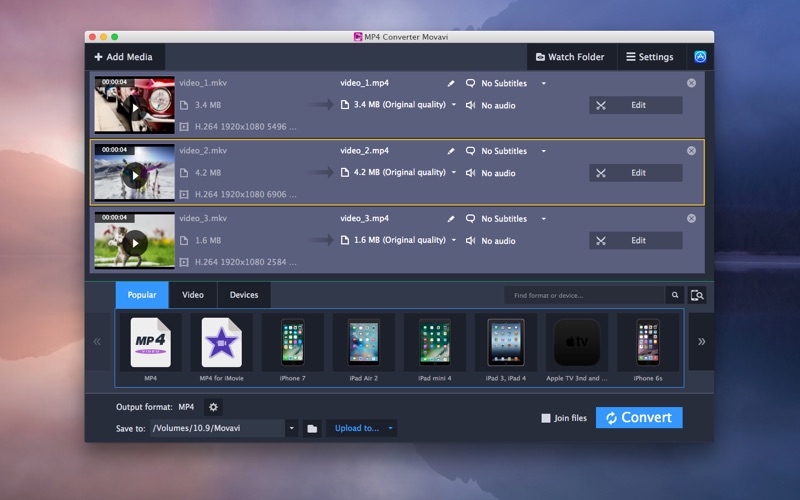
Task: Switch to the Video tab
Action: (193, 295)
